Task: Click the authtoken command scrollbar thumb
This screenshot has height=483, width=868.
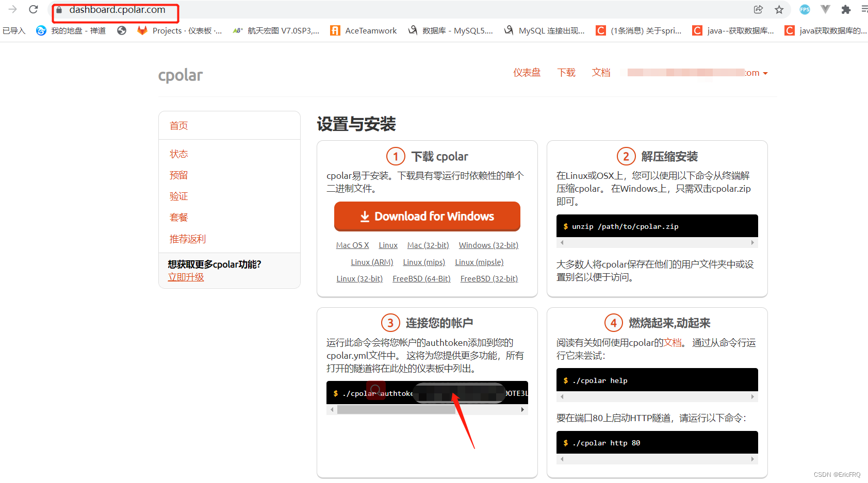Action: coord(396,410)
